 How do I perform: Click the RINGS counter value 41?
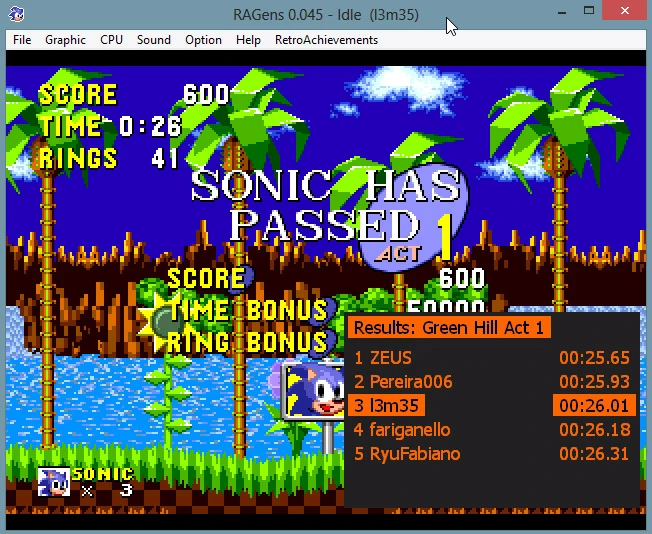tap(165, 158)
